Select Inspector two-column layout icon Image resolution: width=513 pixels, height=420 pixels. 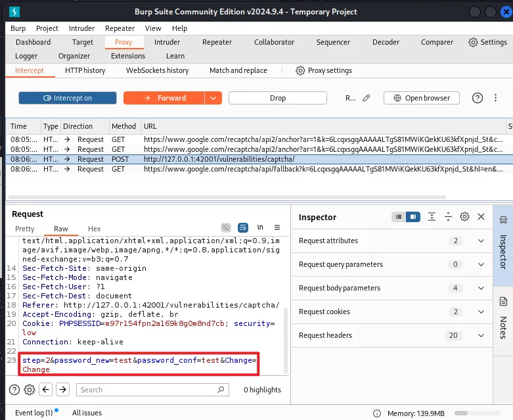point(413,217)
